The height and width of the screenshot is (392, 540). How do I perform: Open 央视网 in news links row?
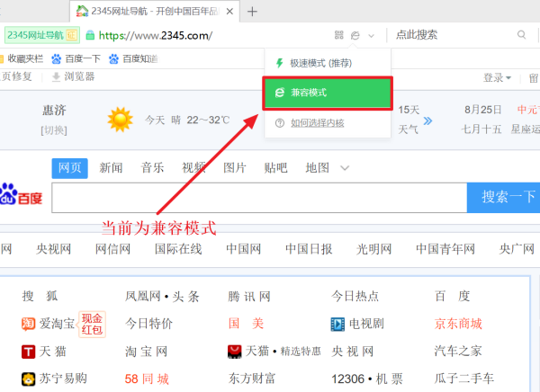click(53, 249)
